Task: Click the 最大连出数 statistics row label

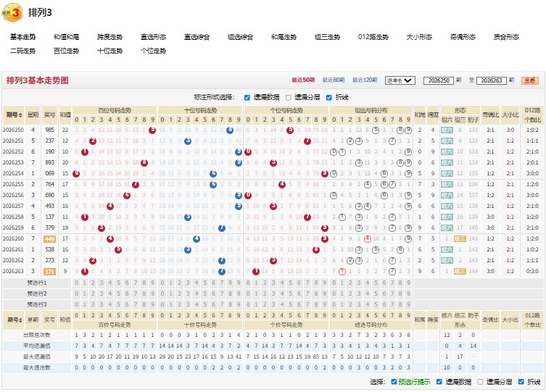Action: click(37, 367)
